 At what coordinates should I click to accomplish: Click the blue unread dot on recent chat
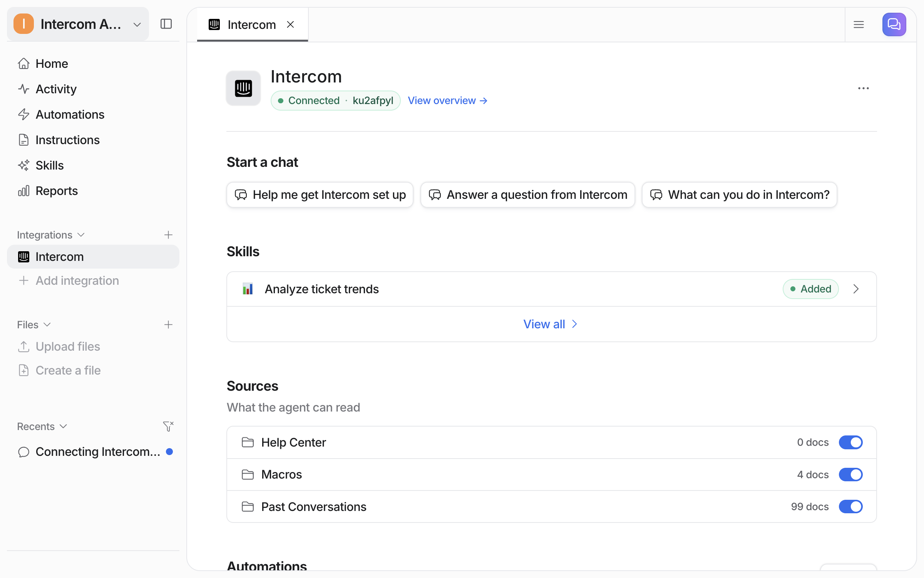(x=169, y=452)
